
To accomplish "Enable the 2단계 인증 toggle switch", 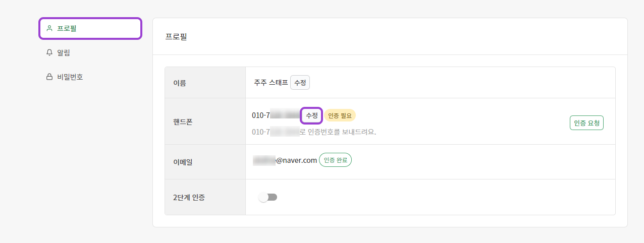I will point(267,197).
